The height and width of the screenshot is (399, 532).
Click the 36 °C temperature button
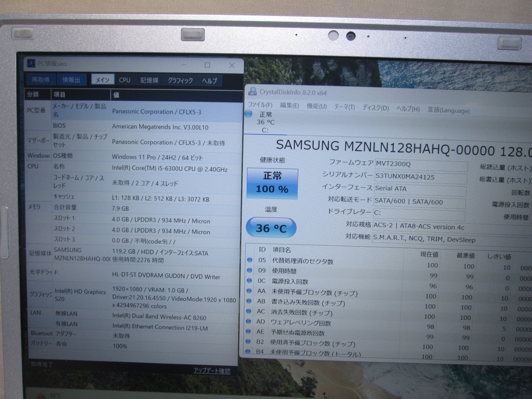pos(271,228)
